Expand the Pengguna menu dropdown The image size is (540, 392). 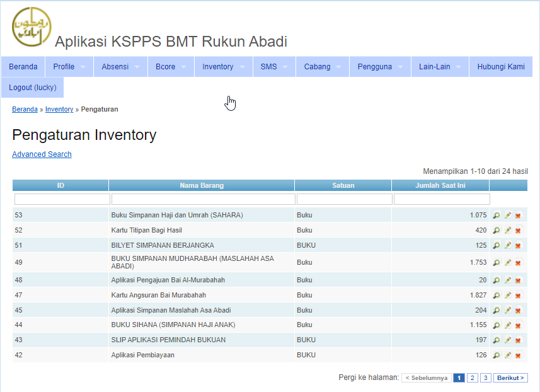coord(380,66)
